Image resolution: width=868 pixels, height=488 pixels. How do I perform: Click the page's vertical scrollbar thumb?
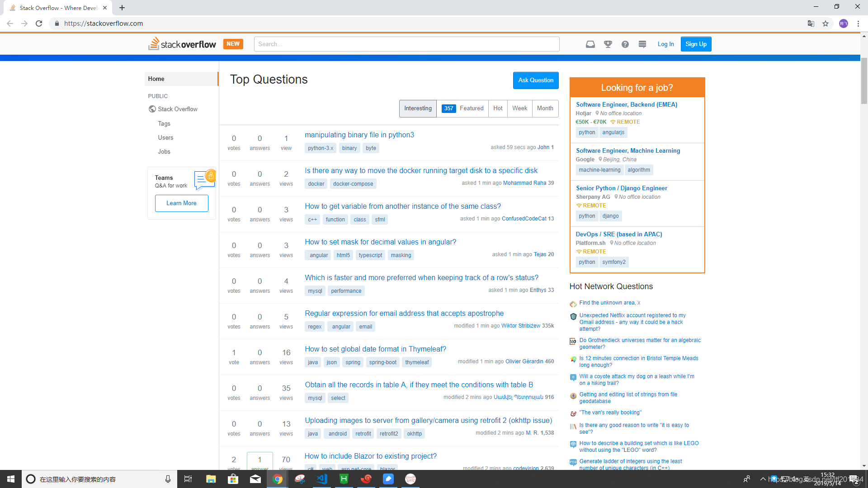[x=864, y=81]
